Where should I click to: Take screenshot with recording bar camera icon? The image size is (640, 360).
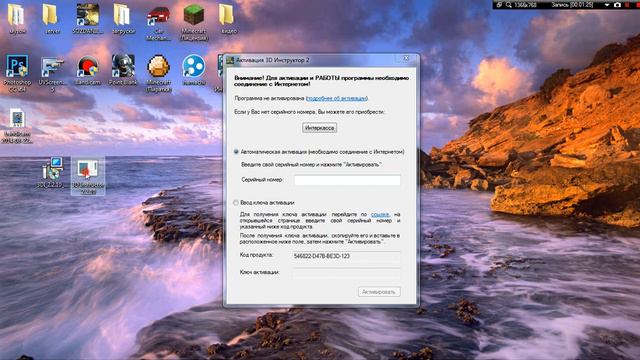617,5
